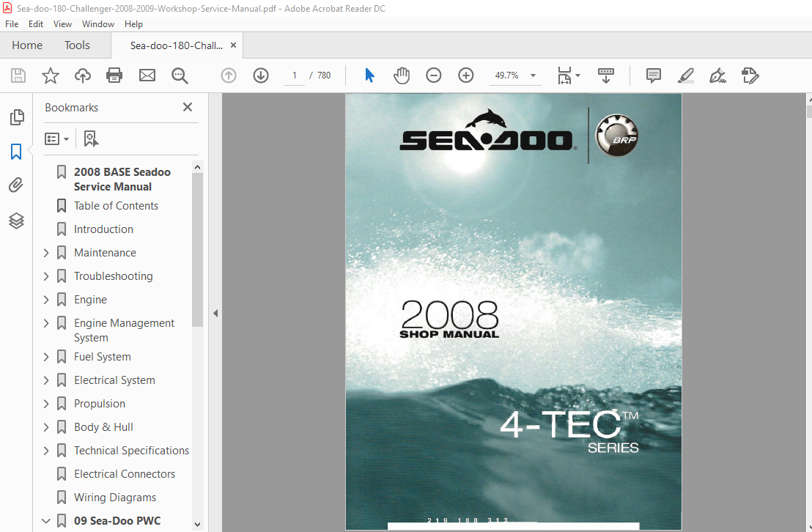Open the Window menu
This screenshot has height=532, width=812.
coord(98,24)
